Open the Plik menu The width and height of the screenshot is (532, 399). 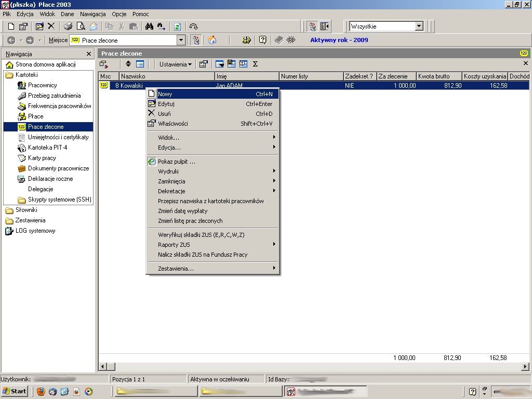pyautogui.click(x=7, y=14)
